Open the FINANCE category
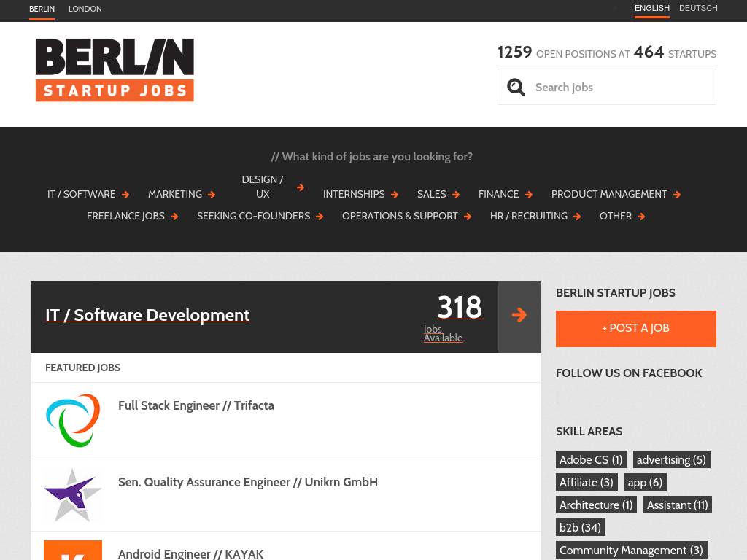The image size is (747, 560). click(x=499, y=194)
